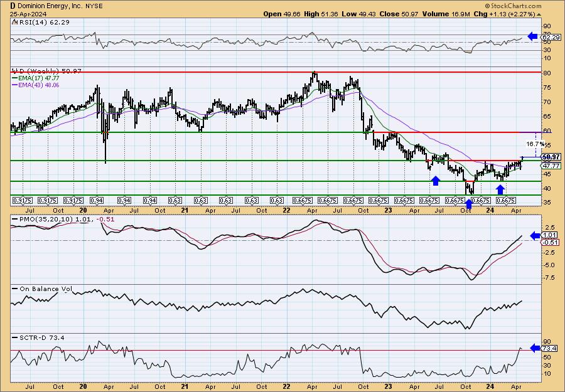565x392 pixels.
Task: Click the 62.29 RSI value tag on the axis
Action: (551, 37)
